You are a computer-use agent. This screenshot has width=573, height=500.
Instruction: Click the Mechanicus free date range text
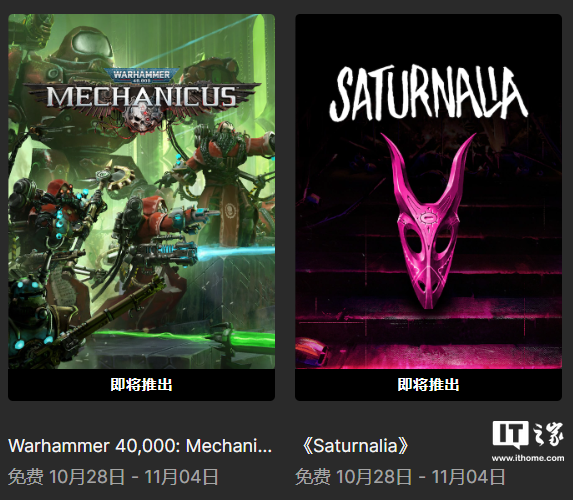coord(113,477)
